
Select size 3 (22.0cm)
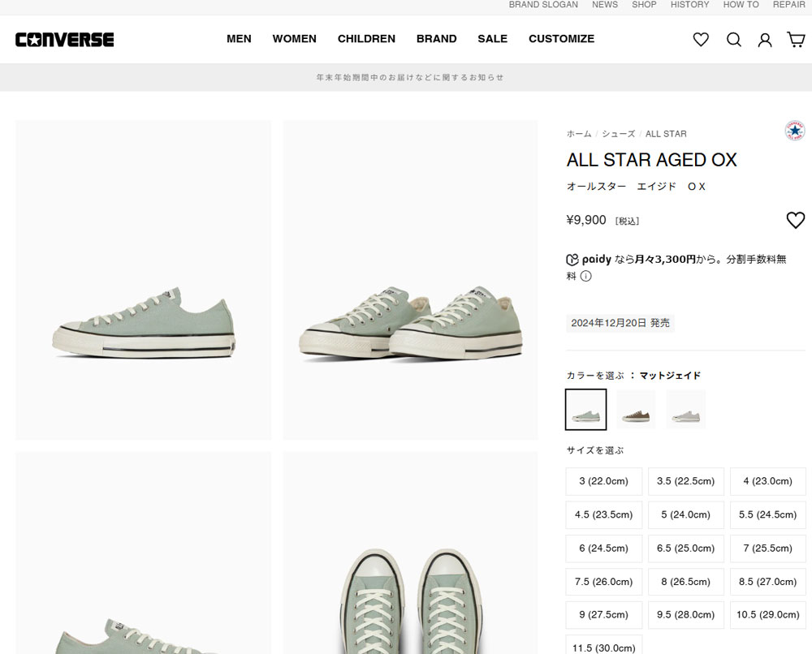tap(604, 481)
